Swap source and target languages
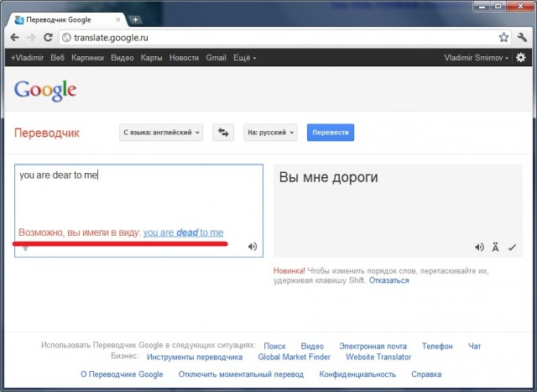Screen dimensions: 537x392 click(223, 133)
